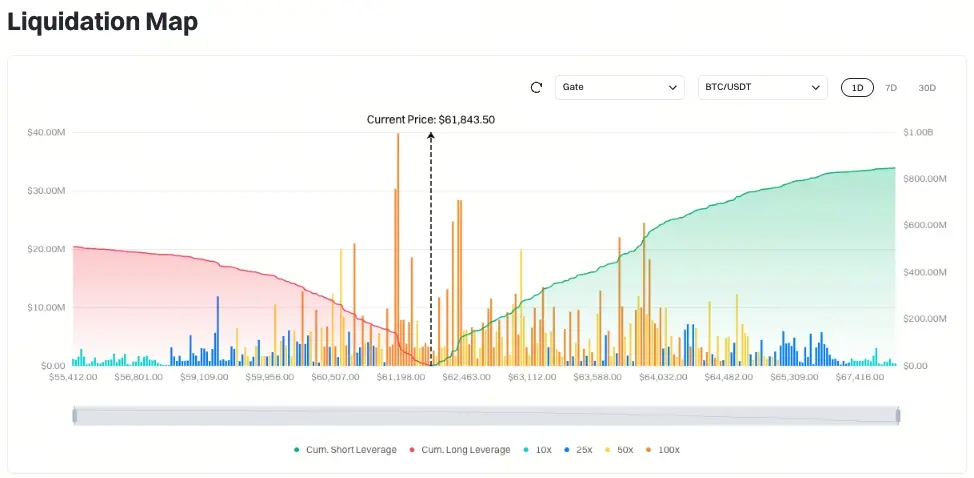Click the left handle of range slider

click(75, 416)
